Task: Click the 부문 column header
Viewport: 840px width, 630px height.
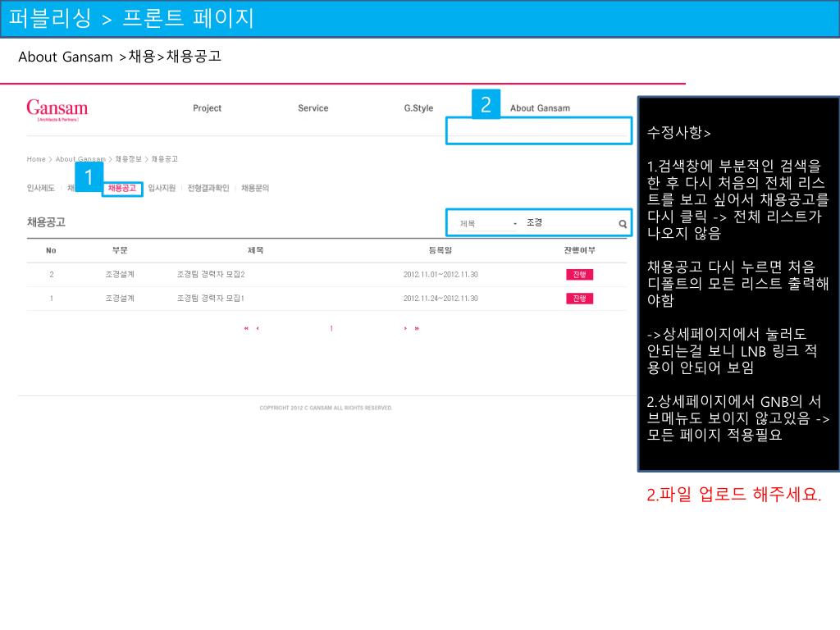Action: pos(120,250)
